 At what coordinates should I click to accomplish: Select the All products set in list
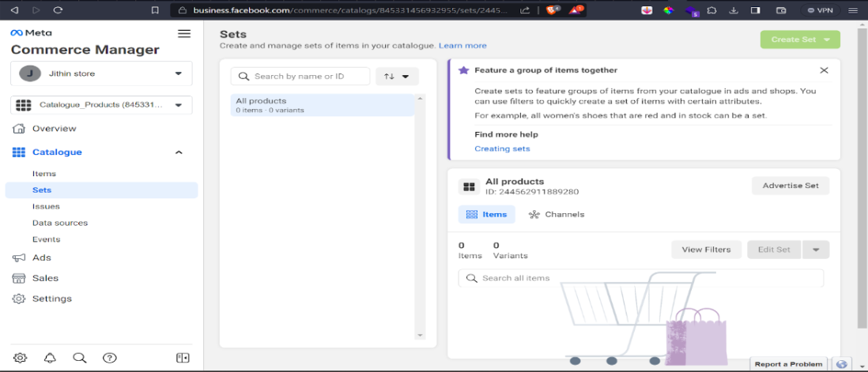(323, 105)
